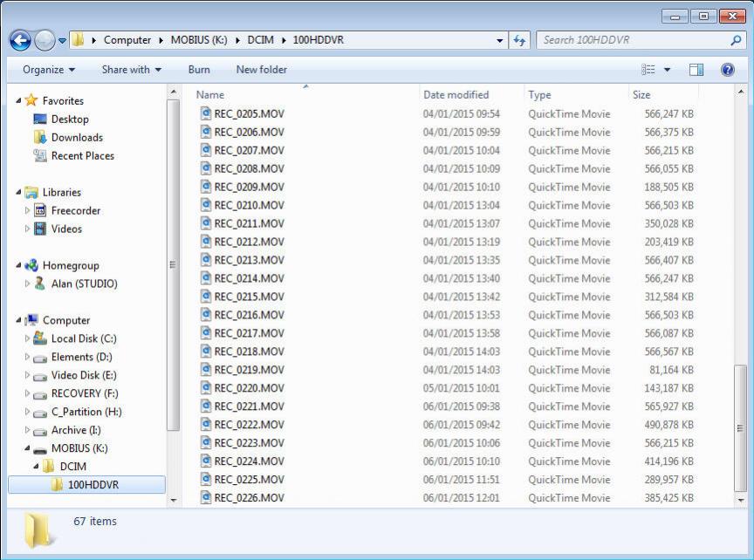Open the Share with dropdown menu
Viewport: 754px width, 560px height.
click(131, 70)
